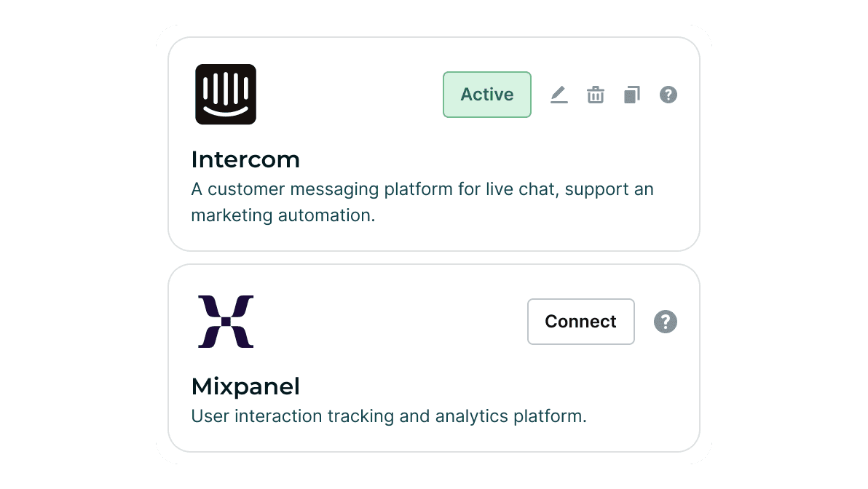Delete the Intercom integration via trash icon
The width and height of the screenshot is (868, 489).
pos(596,95)
